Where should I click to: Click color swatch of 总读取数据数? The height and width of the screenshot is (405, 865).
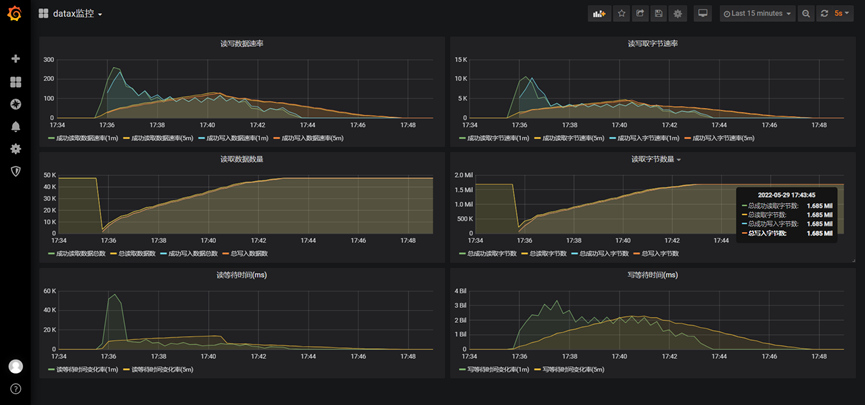click(x=115, y=254)
